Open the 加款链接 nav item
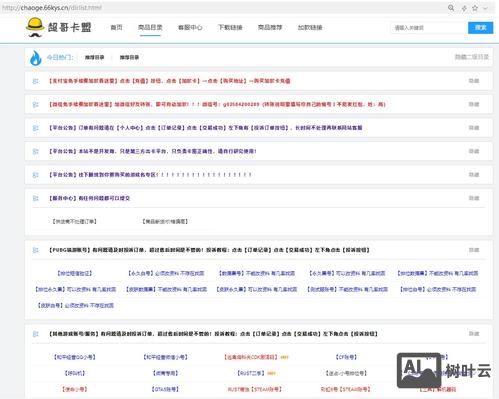499x399 pixels. [310, 27]
